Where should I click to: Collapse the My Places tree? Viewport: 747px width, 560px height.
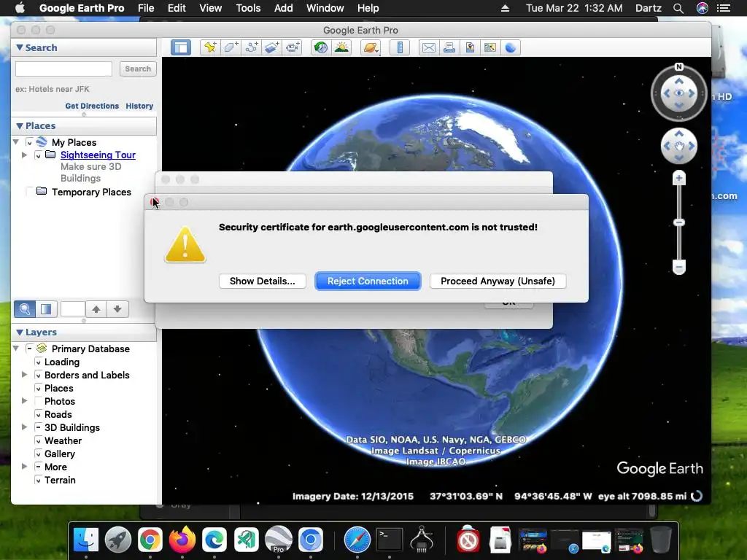click(x=16, y=142)
